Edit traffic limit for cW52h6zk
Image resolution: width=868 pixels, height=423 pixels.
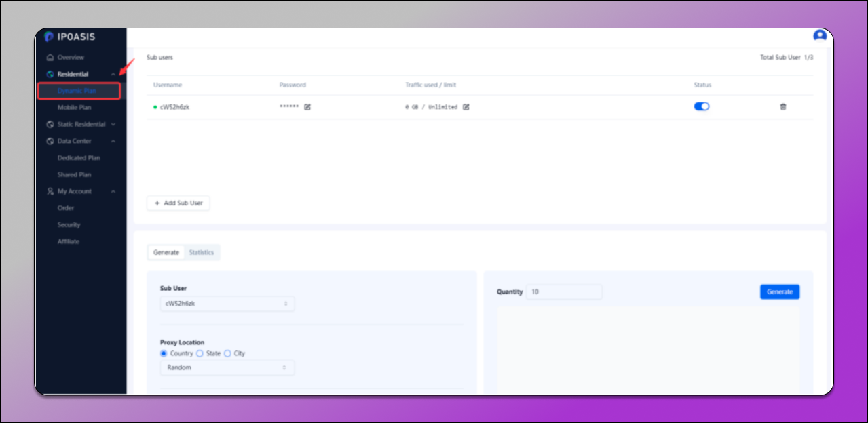pos(466,107)
